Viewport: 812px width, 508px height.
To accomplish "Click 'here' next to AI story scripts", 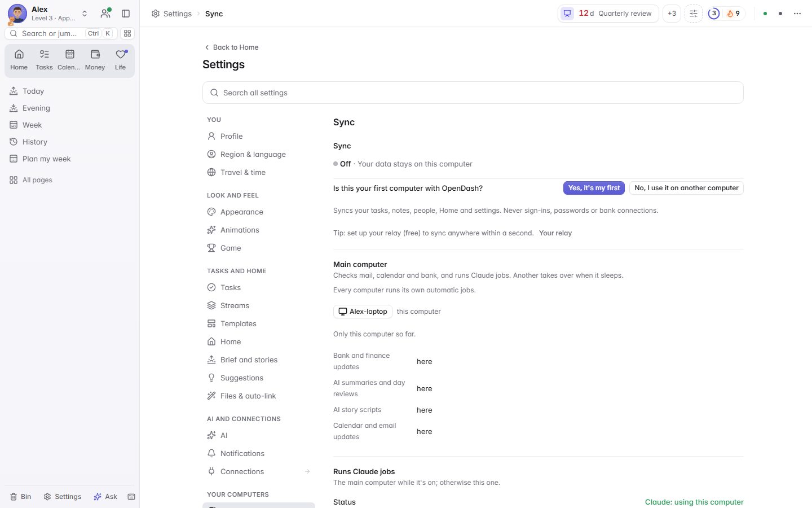I will 425,410.
